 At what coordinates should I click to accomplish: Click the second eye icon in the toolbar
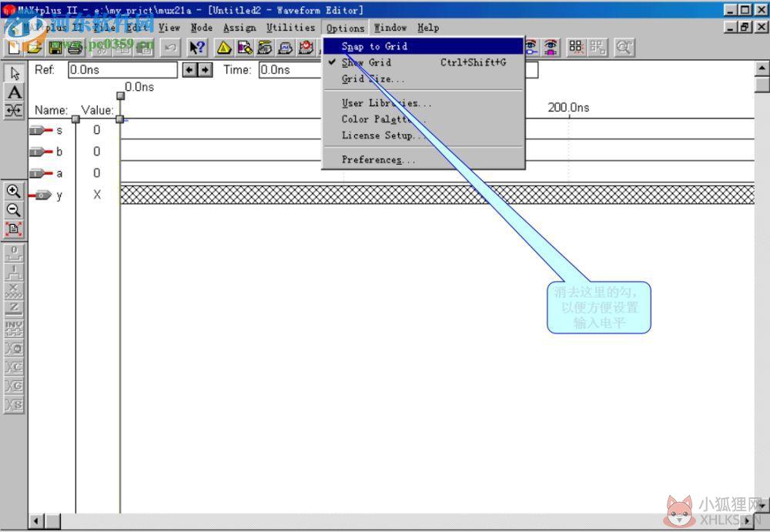tap(551, 48)
